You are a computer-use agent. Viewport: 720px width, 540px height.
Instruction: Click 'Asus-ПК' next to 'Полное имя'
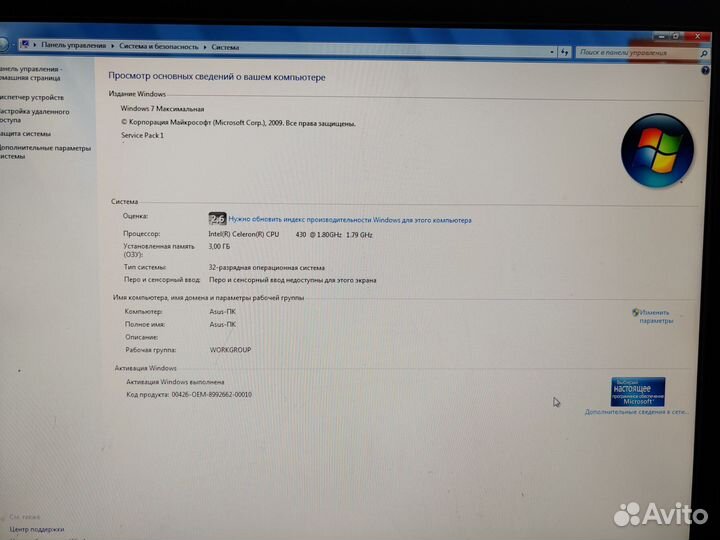pyautogui.click(x=223, y=324)
